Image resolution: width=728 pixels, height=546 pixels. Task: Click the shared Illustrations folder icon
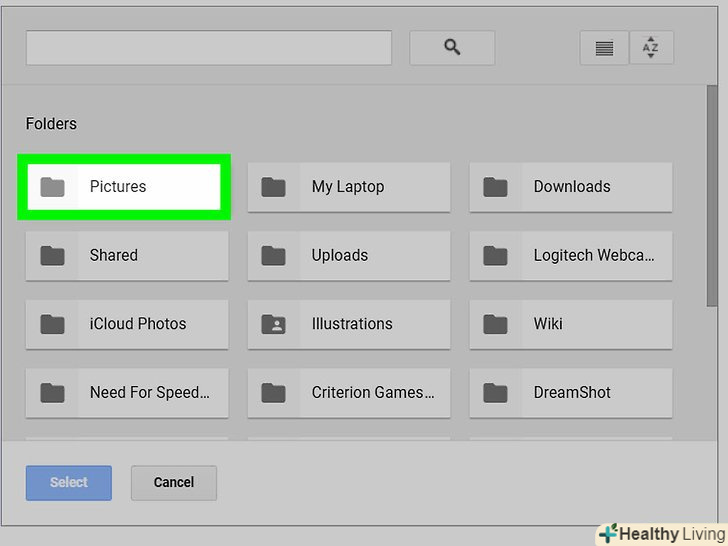click(x=273, y=324)
